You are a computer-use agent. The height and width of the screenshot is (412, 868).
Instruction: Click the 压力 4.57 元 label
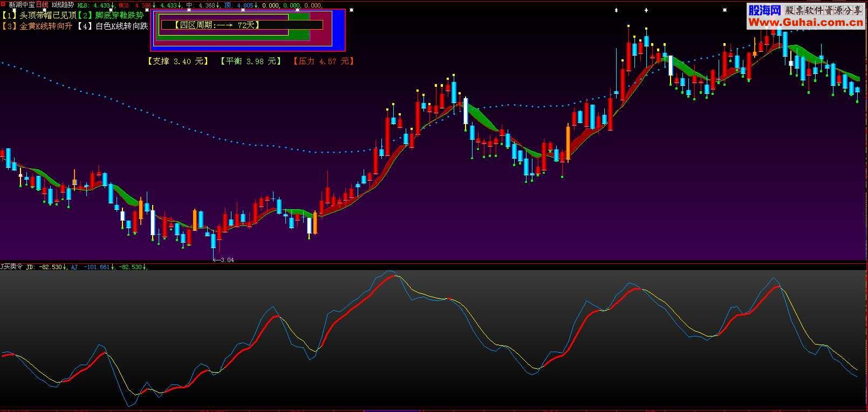pyautogui.click(x=324, y=61)
